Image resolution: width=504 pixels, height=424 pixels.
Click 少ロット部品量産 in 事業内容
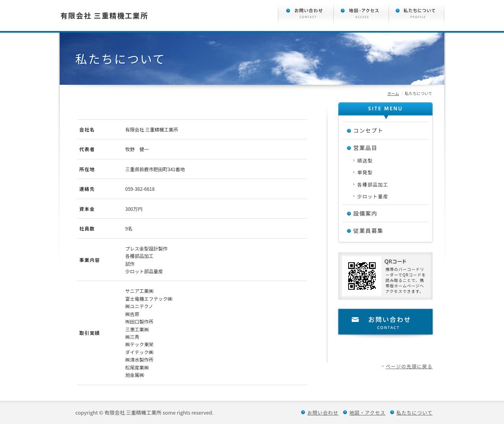144,272
